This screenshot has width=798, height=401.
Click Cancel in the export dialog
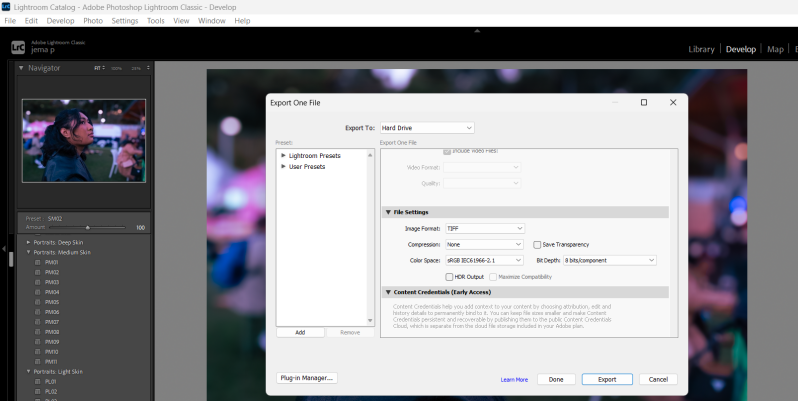point(658,380)
